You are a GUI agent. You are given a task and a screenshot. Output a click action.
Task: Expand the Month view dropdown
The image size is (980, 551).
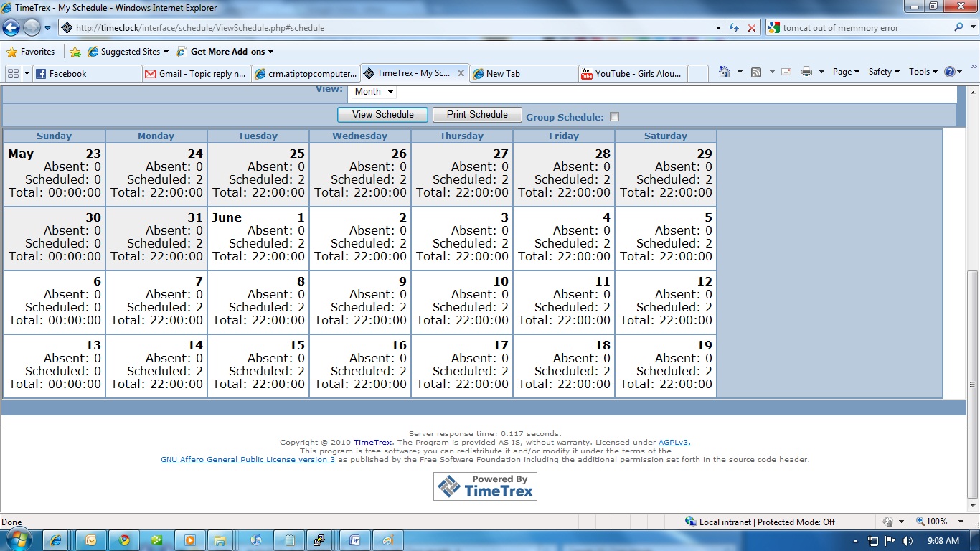click(374, 92)
